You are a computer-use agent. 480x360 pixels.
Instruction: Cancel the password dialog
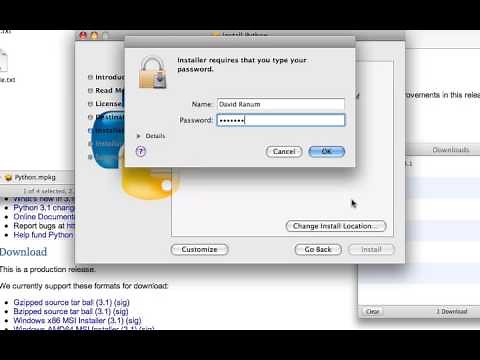[x=284, y=152]
